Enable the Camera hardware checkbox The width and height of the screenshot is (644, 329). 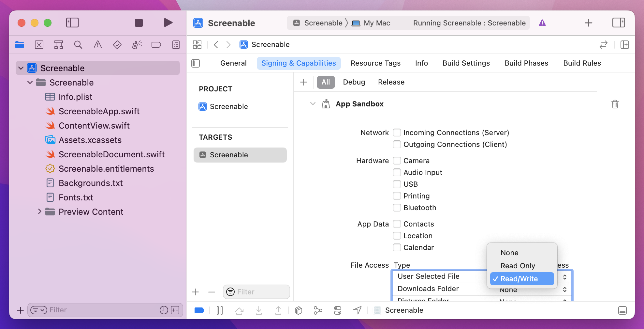397,161
